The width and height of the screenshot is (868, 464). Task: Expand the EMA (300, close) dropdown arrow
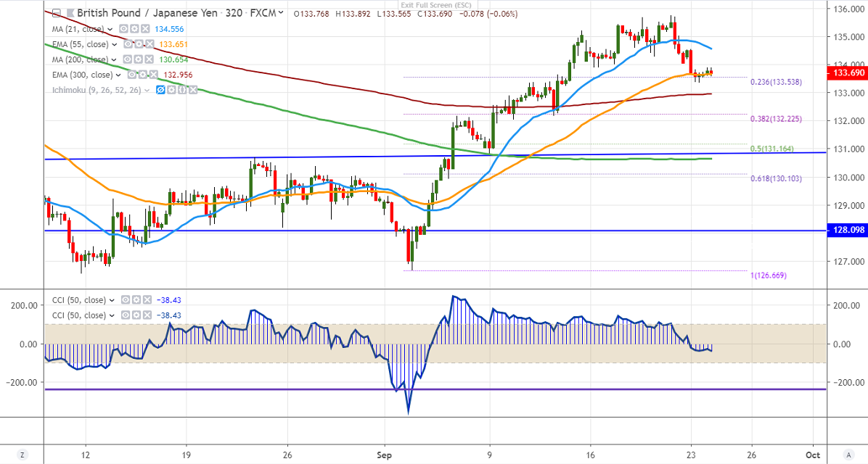click(118, 75)
